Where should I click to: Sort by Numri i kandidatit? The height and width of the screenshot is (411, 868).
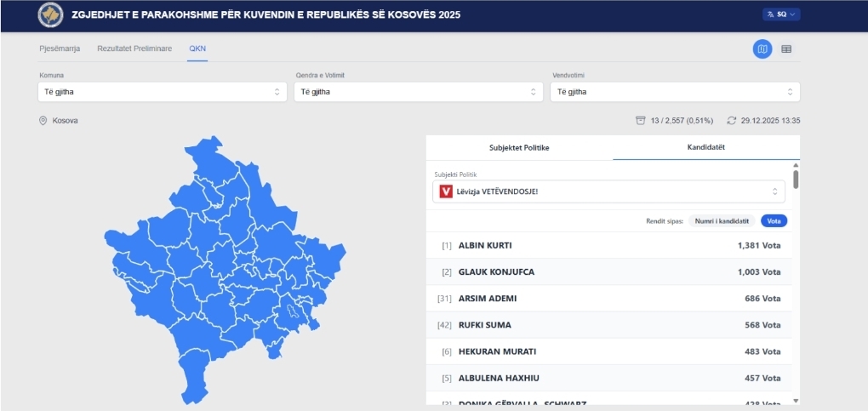click(722, 220)
